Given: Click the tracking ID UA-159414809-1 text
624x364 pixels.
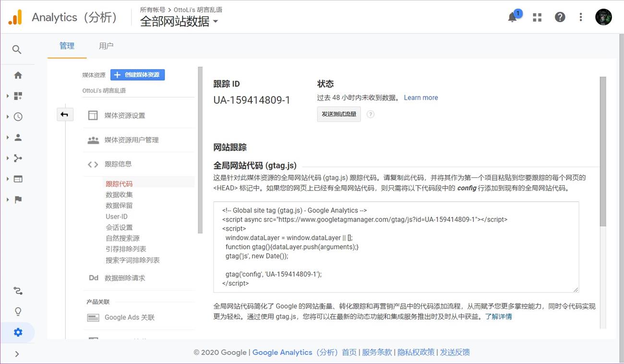Looking at the screenshot, I should pos(252,100).
